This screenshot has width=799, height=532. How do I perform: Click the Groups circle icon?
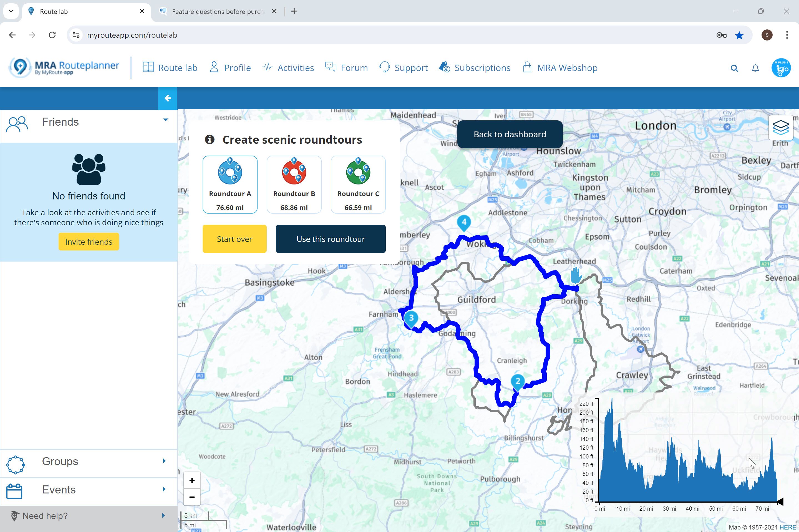16,465
